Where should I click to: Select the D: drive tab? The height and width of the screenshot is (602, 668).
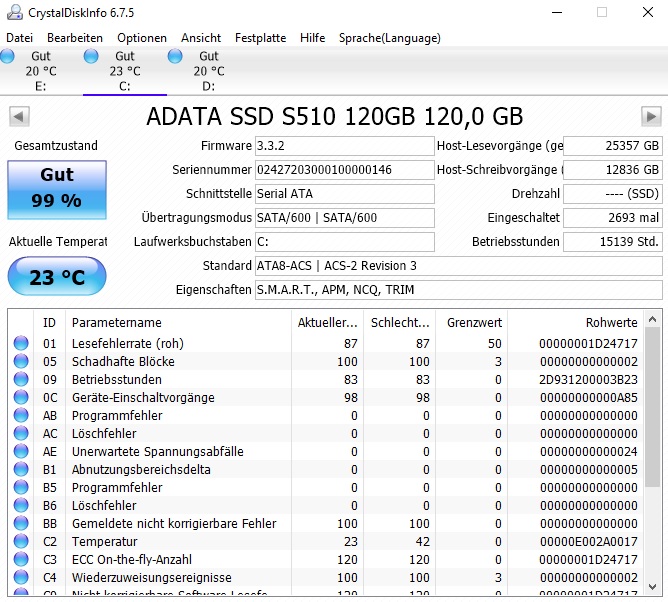(x=209, y=71)
